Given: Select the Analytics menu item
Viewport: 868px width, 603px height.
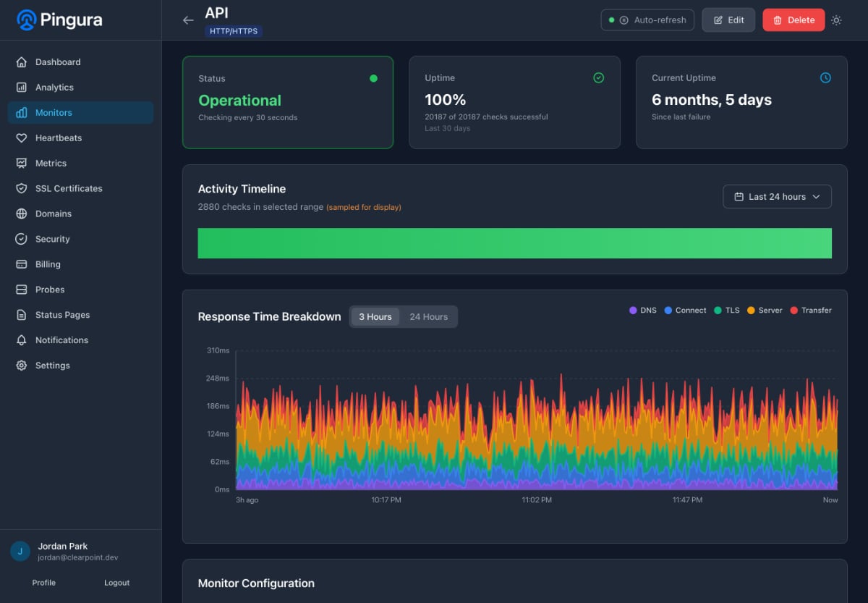Looking at the screenshot, I should coord(54,87).
